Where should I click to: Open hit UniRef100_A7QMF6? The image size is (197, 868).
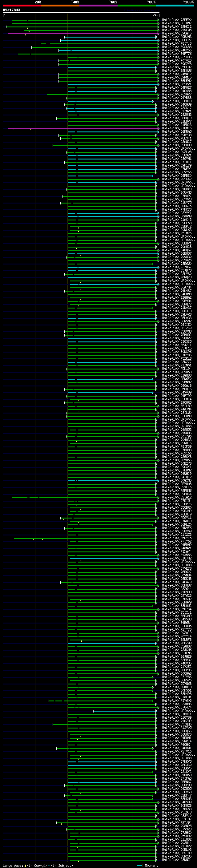coord(176,128)
